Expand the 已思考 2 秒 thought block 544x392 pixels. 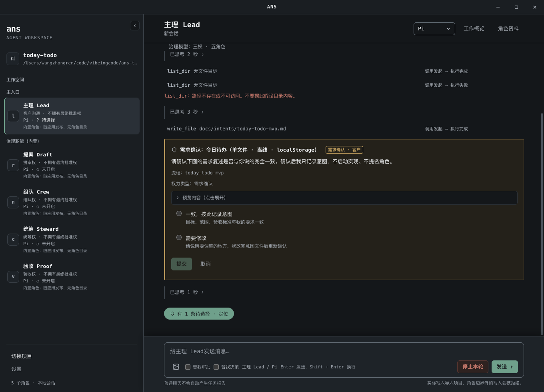pyautogui.click(x=187, y=54)
